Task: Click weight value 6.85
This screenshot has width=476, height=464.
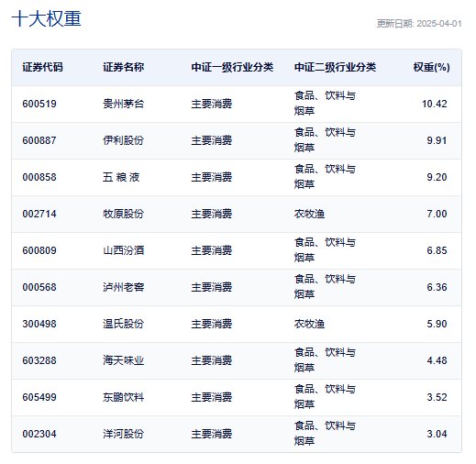Action: coord(437,250)
